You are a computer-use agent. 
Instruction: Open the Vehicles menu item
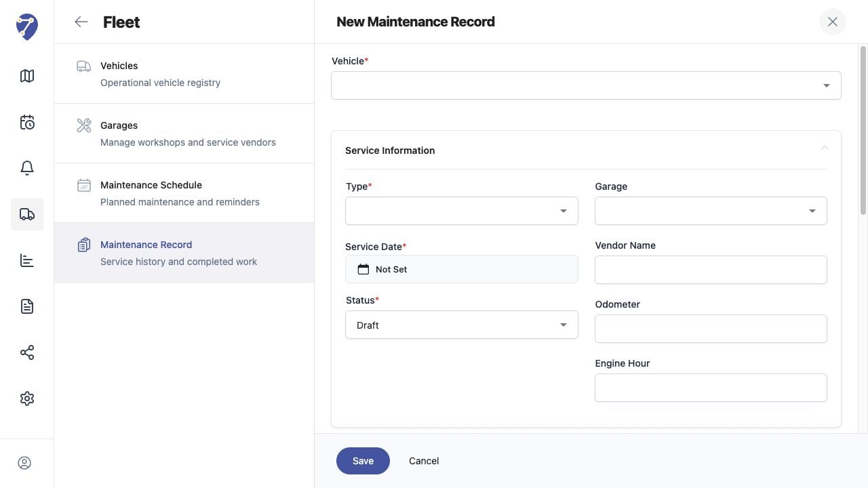(184, 74)
